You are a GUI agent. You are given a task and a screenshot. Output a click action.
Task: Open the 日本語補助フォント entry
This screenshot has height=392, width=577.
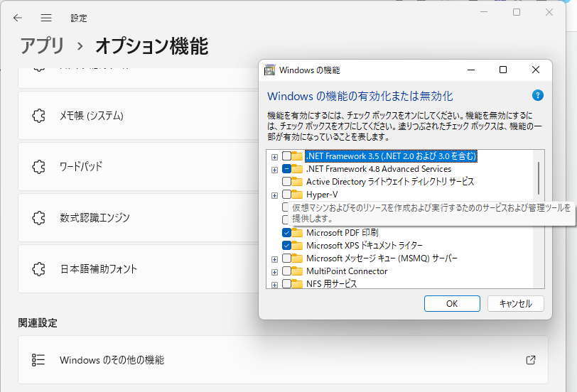coord(139,269)
